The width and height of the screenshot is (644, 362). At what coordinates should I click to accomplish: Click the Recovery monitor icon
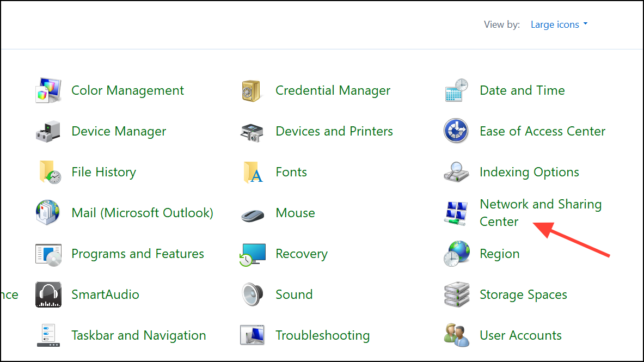coord(252,254)
